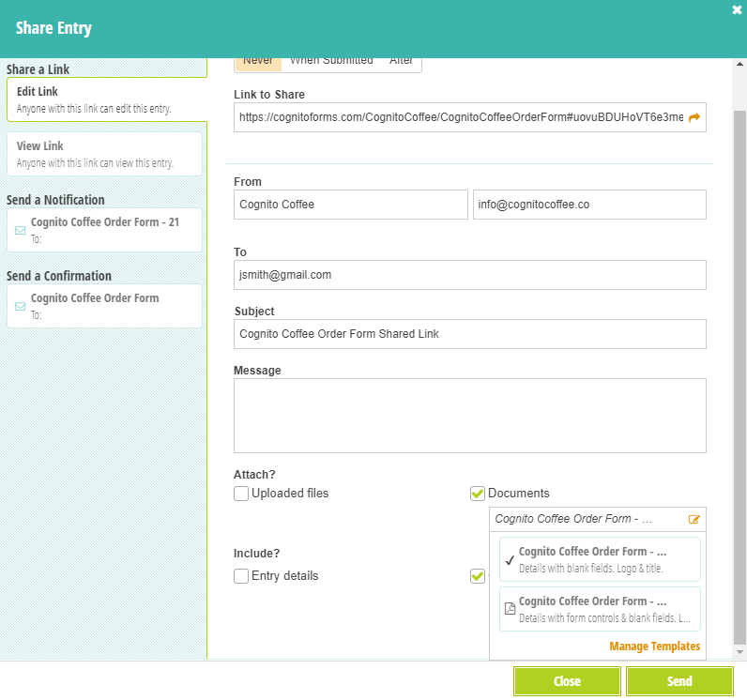Close the Share Entry dialog with X icon
The width and height of the screenshot is (747, 700).
click(x=737, y=10)
